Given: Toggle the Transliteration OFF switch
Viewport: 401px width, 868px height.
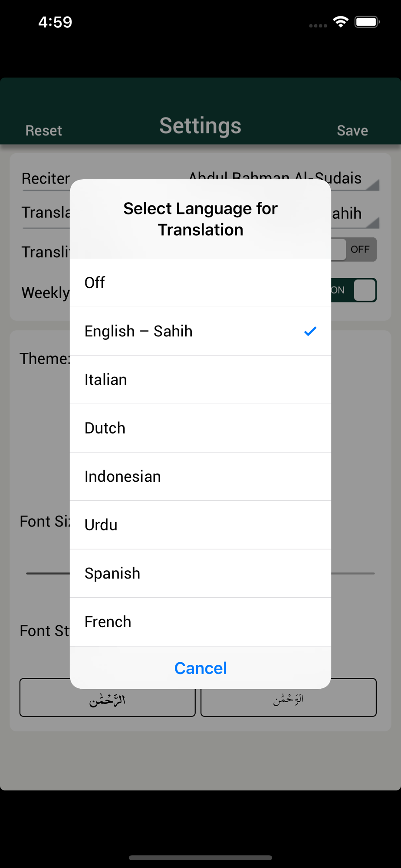Looking at the screenshot, I should (x=354, y=250).
